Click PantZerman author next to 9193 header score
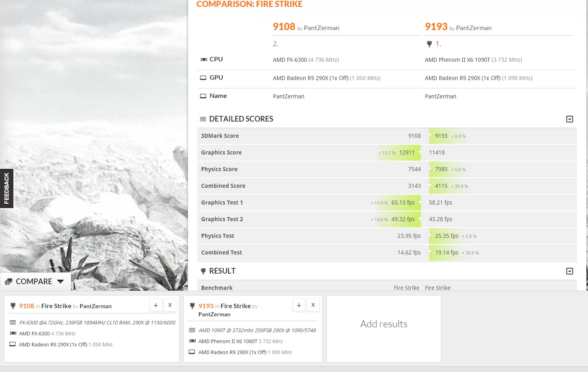This screenshot has width=588, height=372. pos(474,28)
